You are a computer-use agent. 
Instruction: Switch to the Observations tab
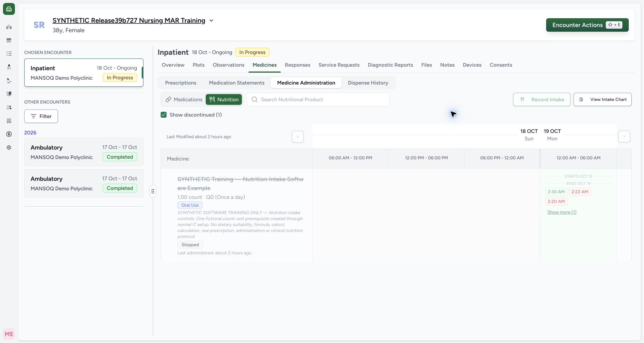pos(228,65)
